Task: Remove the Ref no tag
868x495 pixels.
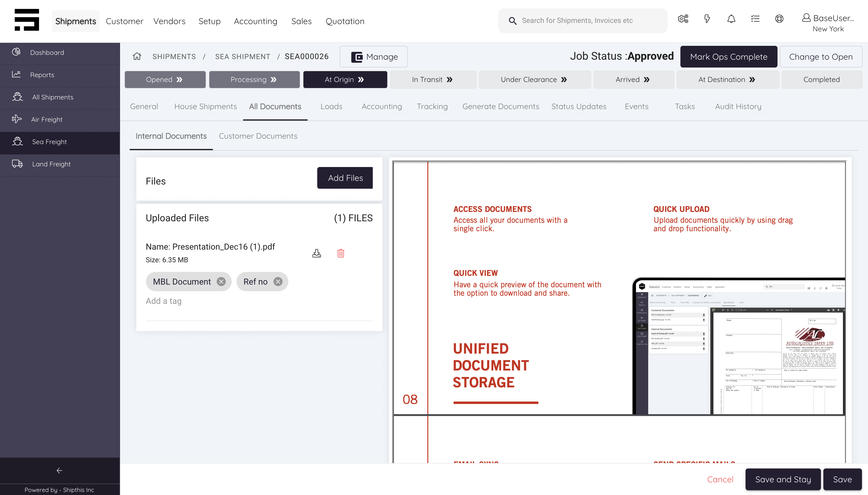Action: pos(278,281)
